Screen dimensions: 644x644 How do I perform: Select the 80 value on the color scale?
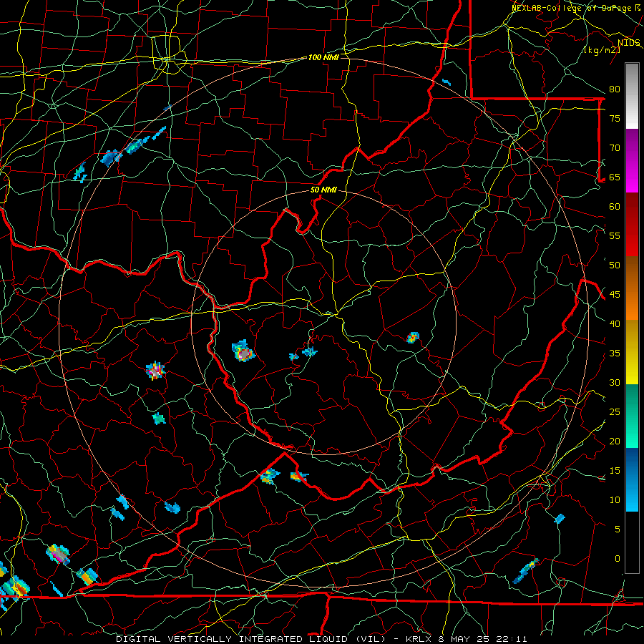click(x=615, y=89)
